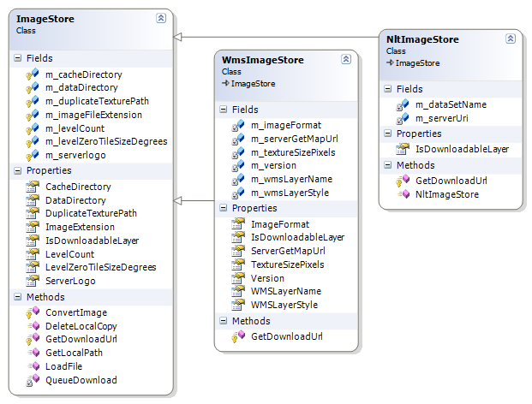This screenshot has height=404, width=532.
Task: Select GetDownloadUrl method in ImageStore
Action: [81, 339]
